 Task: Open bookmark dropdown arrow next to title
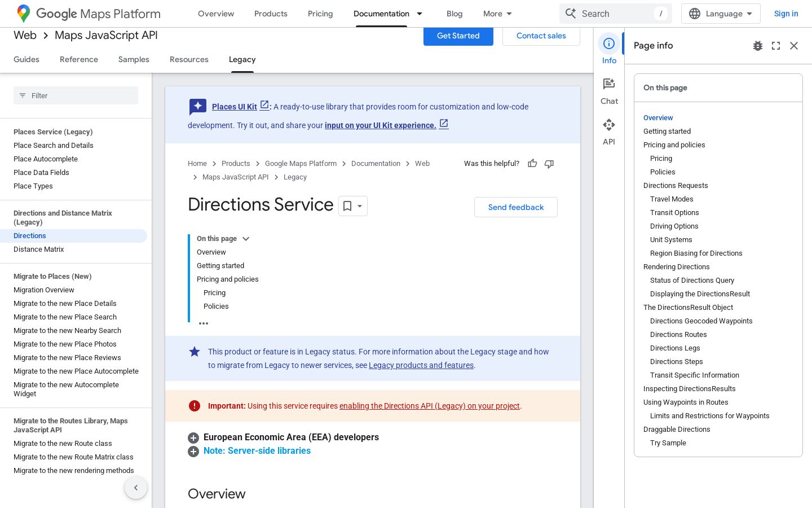(x=360, y=206)
